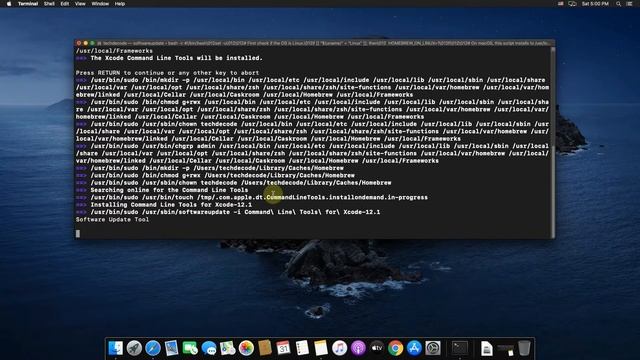Open App Store icon in dock

414,348
